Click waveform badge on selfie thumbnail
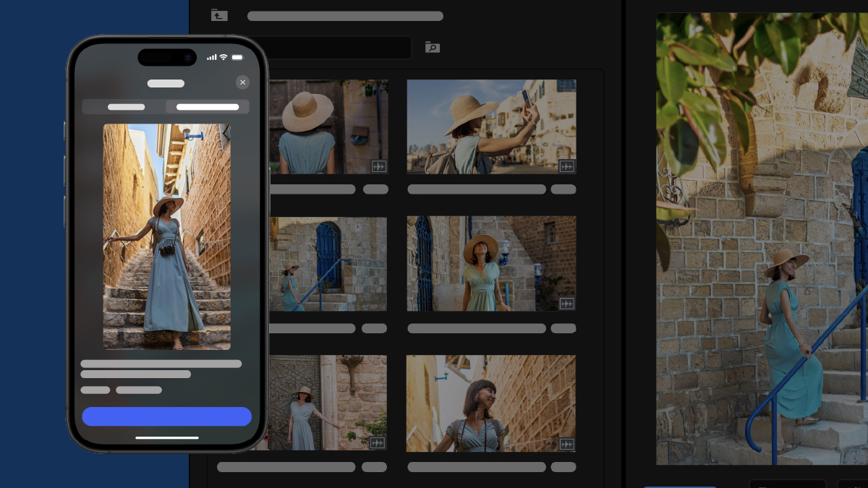The width and height of the screenshot is (868, 488). point(566,166)
